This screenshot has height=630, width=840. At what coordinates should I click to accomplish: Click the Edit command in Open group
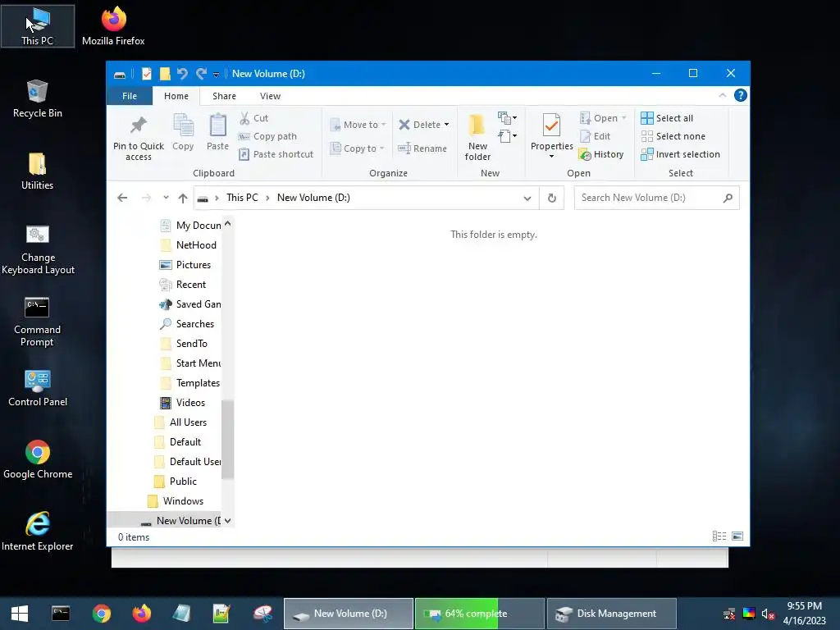596,136
